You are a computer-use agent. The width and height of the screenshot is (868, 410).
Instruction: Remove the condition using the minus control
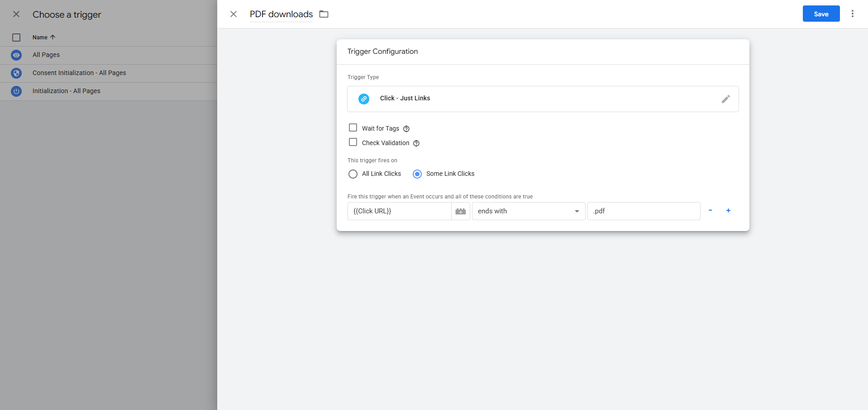(x=710, y=211)
